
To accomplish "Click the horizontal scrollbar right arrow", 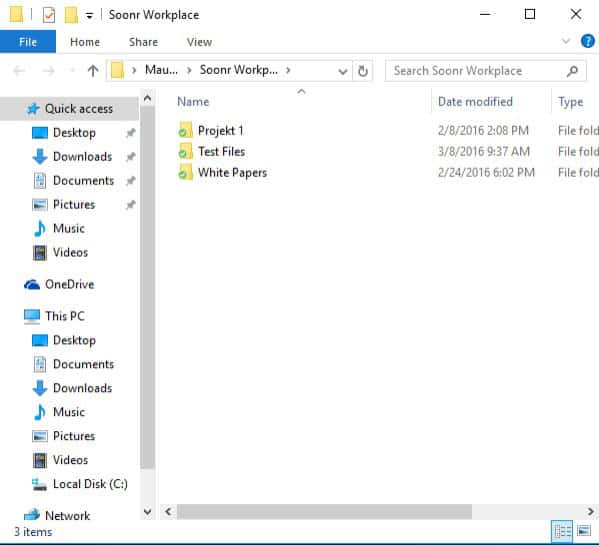I will coord(591,511).
